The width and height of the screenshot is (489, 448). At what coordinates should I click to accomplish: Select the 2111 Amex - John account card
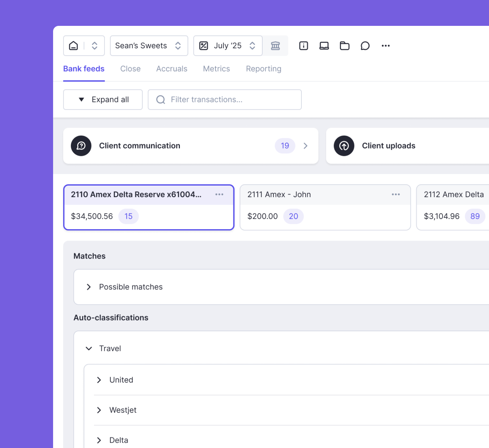(x=325, y=207)
